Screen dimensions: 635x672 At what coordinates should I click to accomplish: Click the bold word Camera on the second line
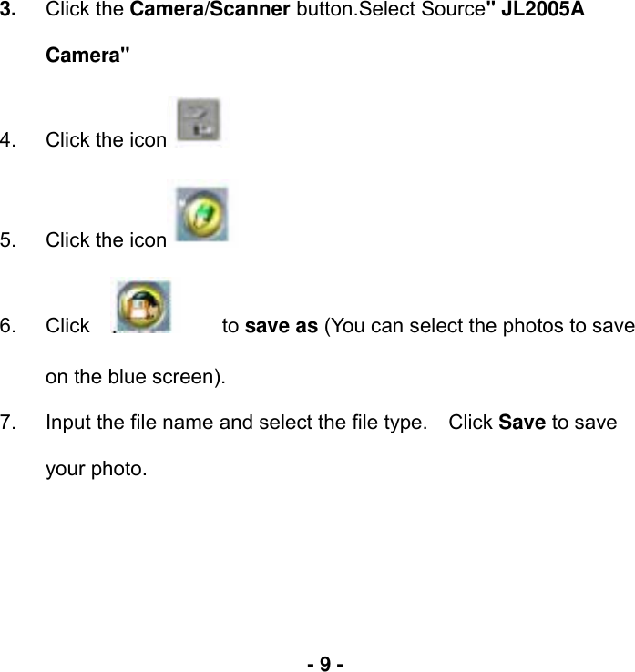point(83,55)
